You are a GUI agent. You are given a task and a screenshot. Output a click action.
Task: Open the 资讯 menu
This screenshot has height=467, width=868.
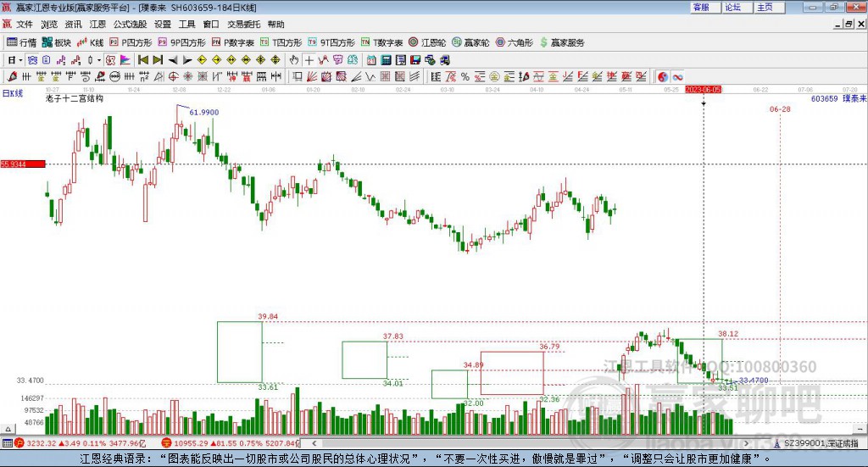(x=73, y=25)
